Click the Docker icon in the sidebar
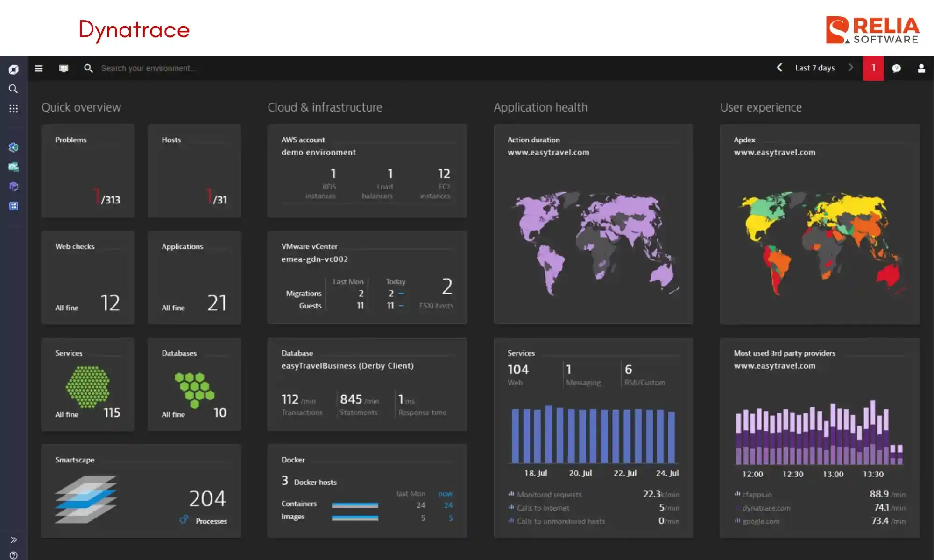Image resolution: width=934 pixels, height=560 pixels. pos(14,205)
